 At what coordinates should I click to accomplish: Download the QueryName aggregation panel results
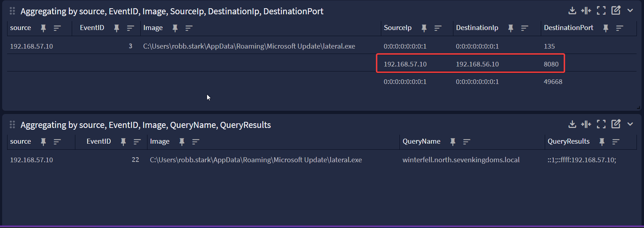tap(572, 124)
